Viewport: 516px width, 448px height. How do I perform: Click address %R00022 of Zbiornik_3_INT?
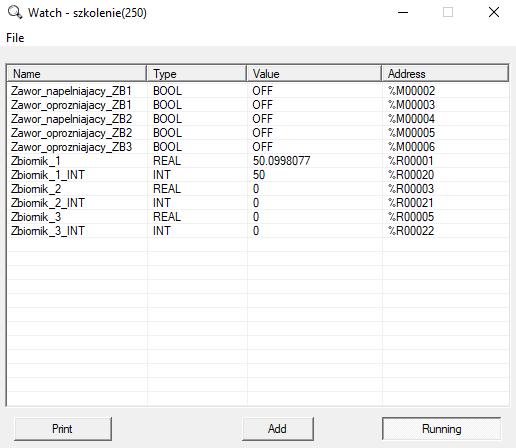point(411,231)
